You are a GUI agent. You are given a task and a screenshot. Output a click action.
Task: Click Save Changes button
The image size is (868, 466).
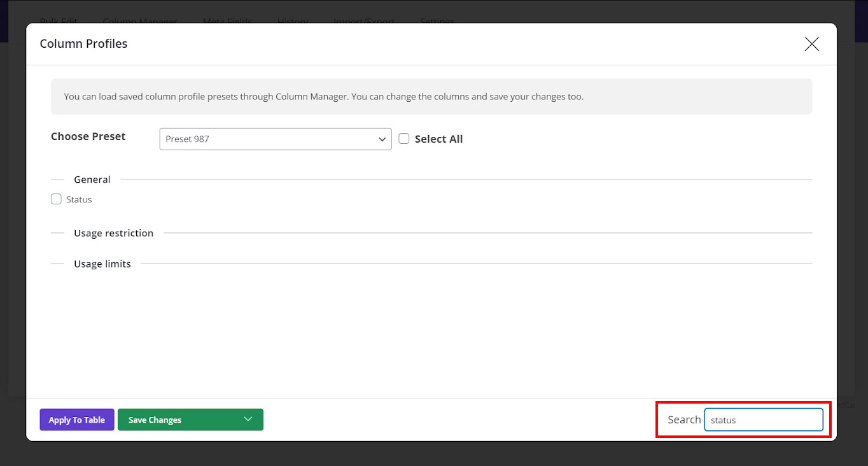[x=190, y=420]
